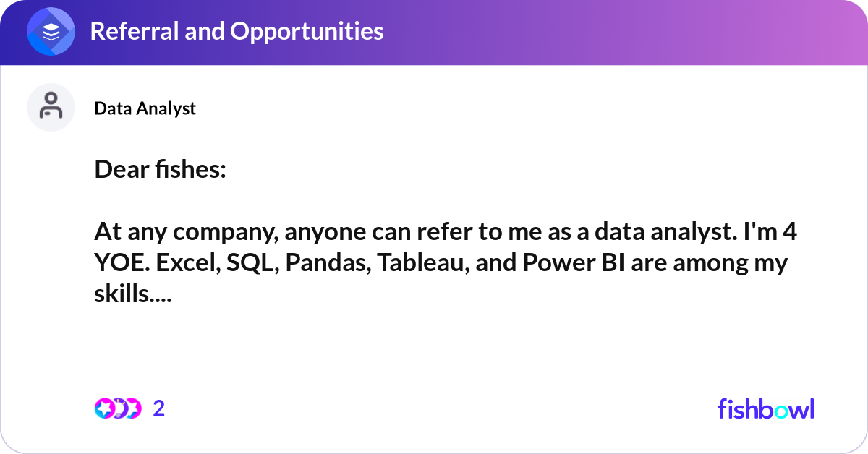Click the leftmost star reaction icon

pos(105,408)
